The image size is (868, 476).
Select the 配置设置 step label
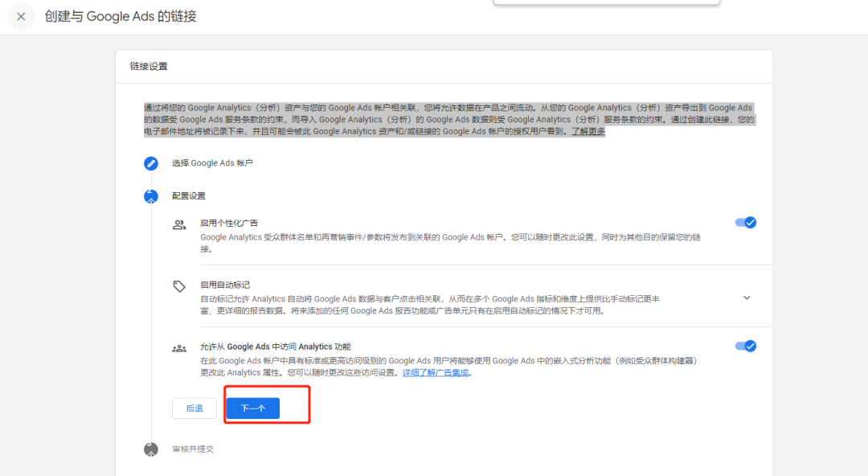[189, 196]
